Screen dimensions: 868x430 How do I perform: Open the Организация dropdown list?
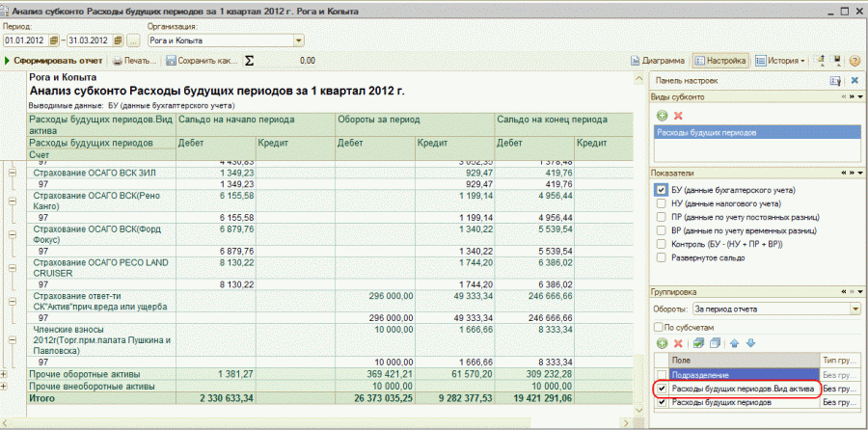point(298,40)
